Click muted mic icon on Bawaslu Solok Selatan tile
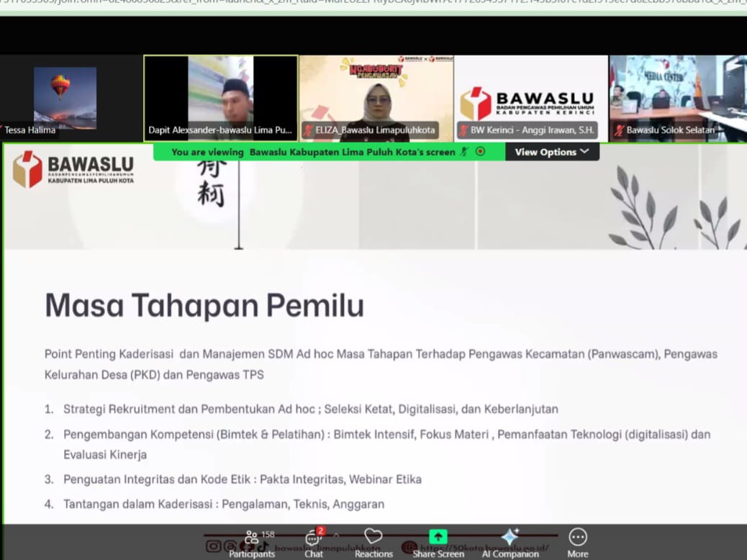 [x=619, y=130]
